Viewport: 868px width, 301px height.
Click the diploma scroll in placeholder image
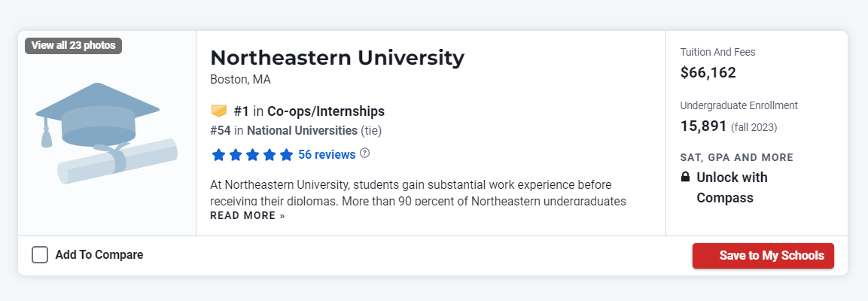point(118,162)
